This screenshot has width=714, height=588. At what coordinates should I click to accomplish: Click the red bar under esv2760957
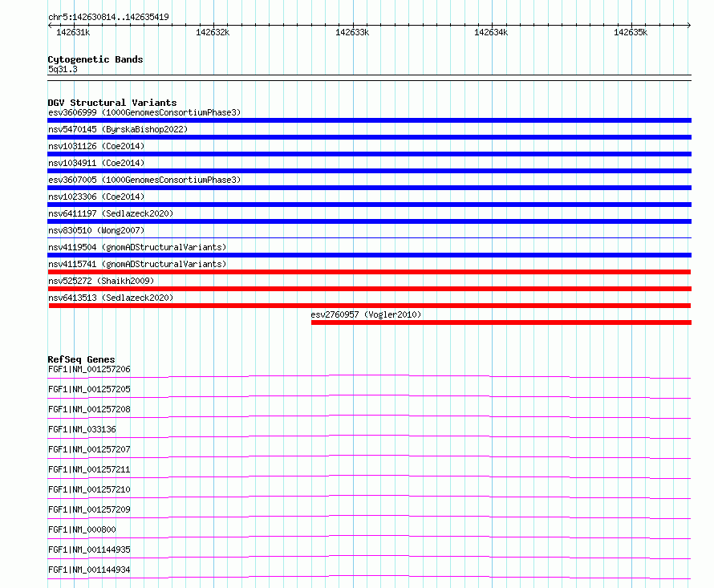point(501,322)
